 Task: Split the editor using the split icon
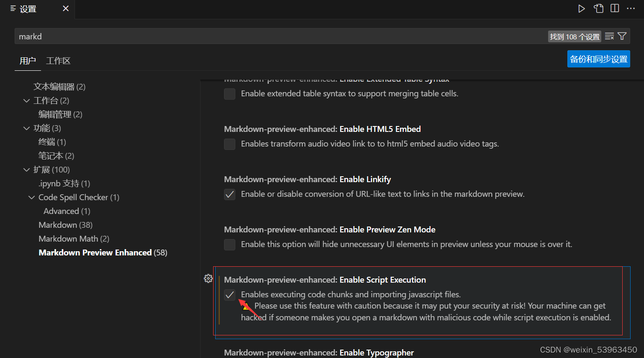tap(614, 8)
